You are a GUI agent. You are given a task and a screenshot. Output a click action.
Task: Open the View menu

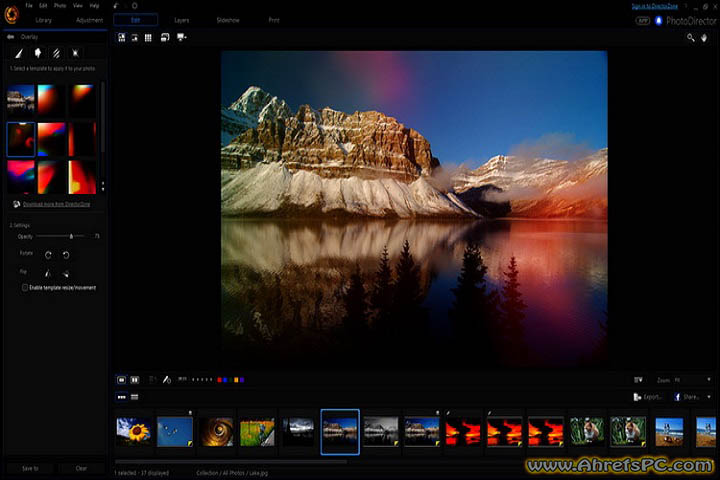pyautogui.click(x=78, y=6)
